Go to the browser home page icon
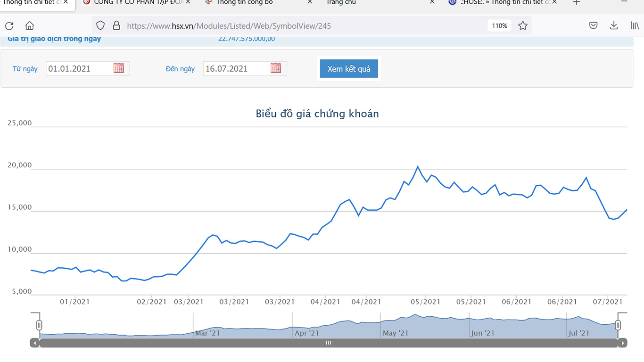The height and width of the screenshot is (362, 644). 30,26
